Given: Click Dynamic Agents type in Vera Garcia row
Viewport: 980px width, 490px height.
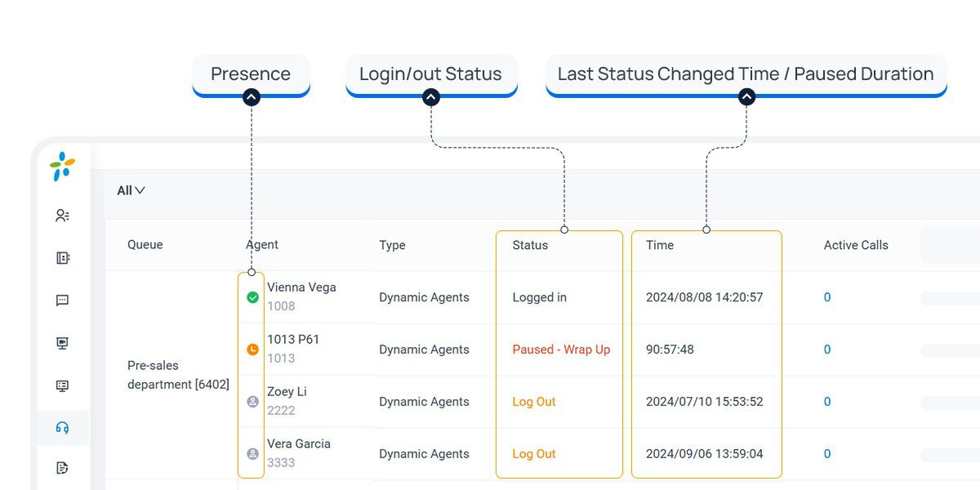Looking at the screenshot, I should click(424, 454).
